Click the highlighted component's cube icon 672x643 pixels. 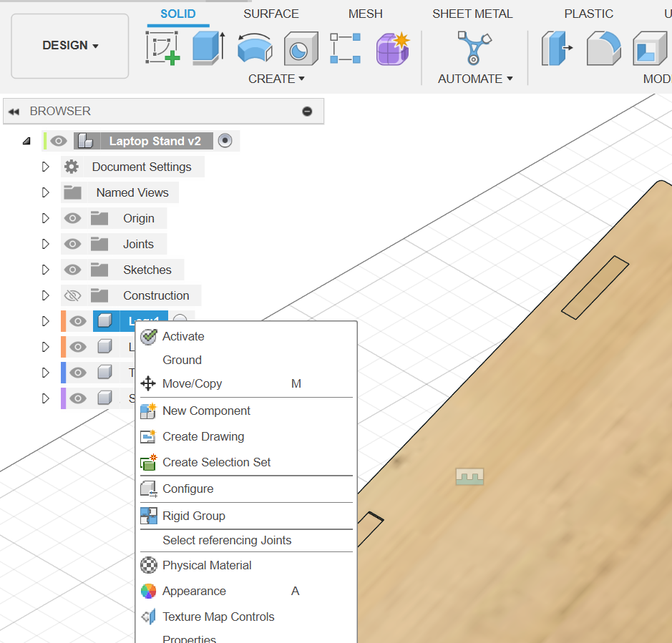tap(105, 320)
